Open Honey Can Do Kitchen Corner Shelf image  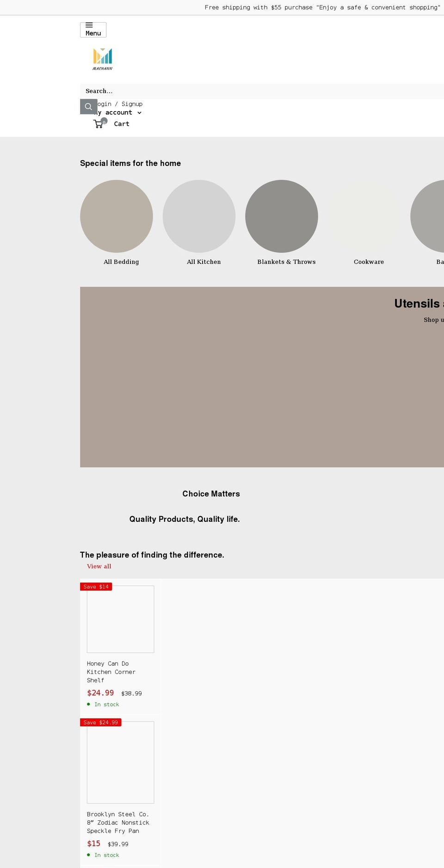coord(120,619)
